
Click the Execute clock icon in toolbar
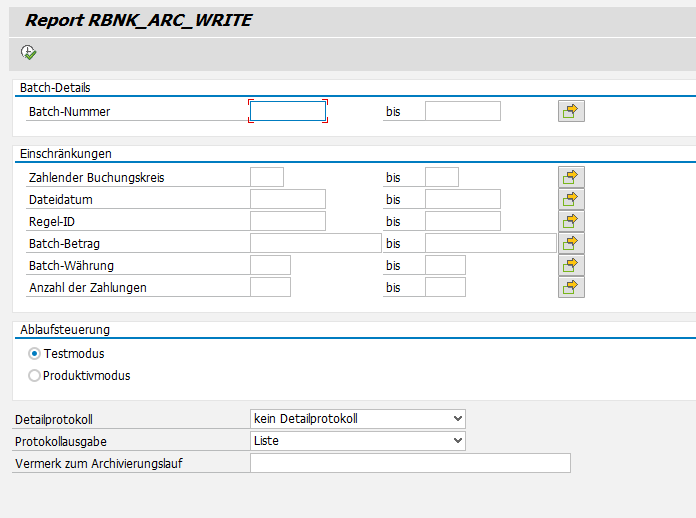coord(28,53)
